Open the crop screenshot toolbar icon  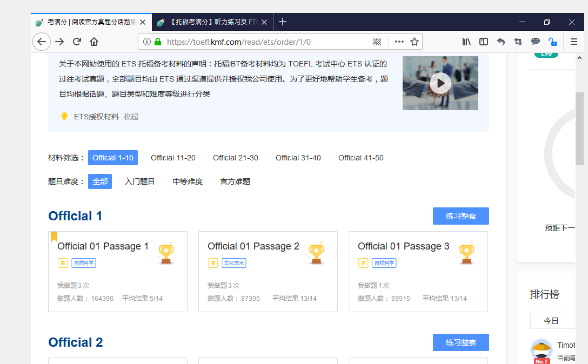pos(518,42)
